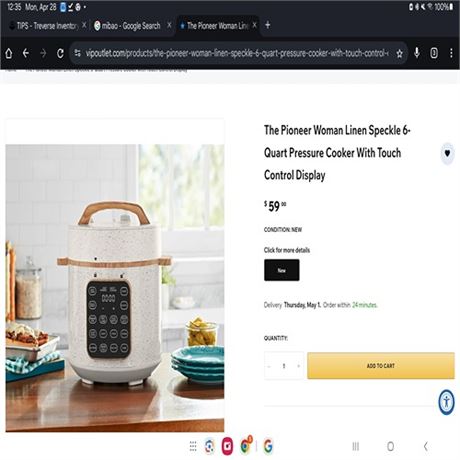Increase quantity with plus stepper

[x=299, y=366]
